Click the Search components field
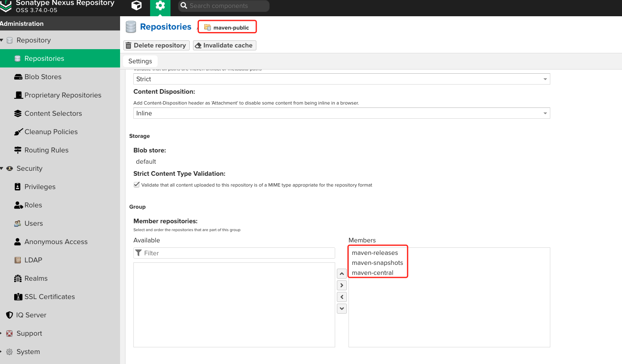Viewport: 622px width, 364px height. [224, 6]
